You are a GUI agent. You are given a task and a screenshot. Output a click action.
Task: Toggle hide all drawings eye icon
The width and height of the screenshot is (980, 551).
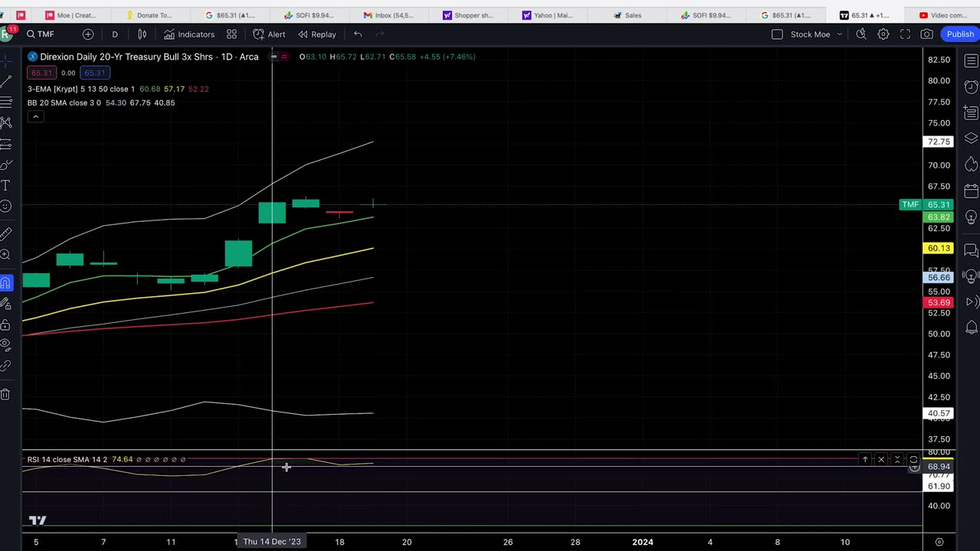coord(5,345)
